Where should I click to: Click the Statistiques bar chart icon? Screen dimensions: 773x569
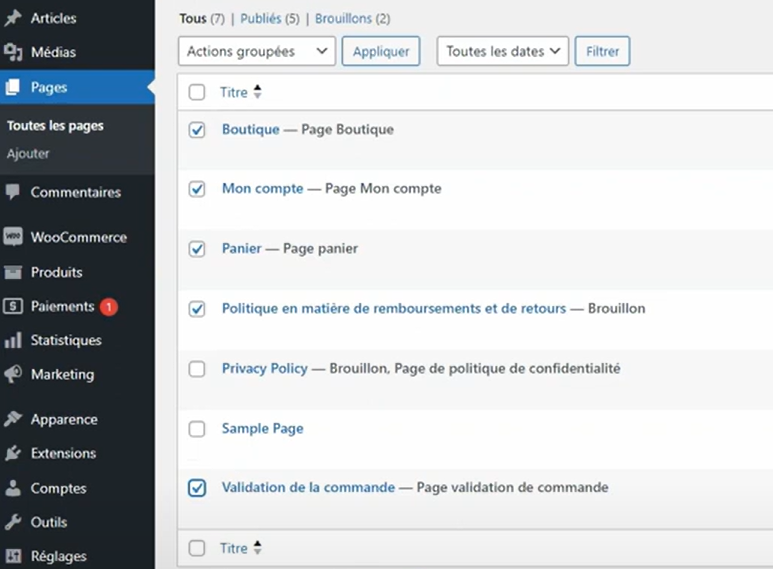point(13,340)
